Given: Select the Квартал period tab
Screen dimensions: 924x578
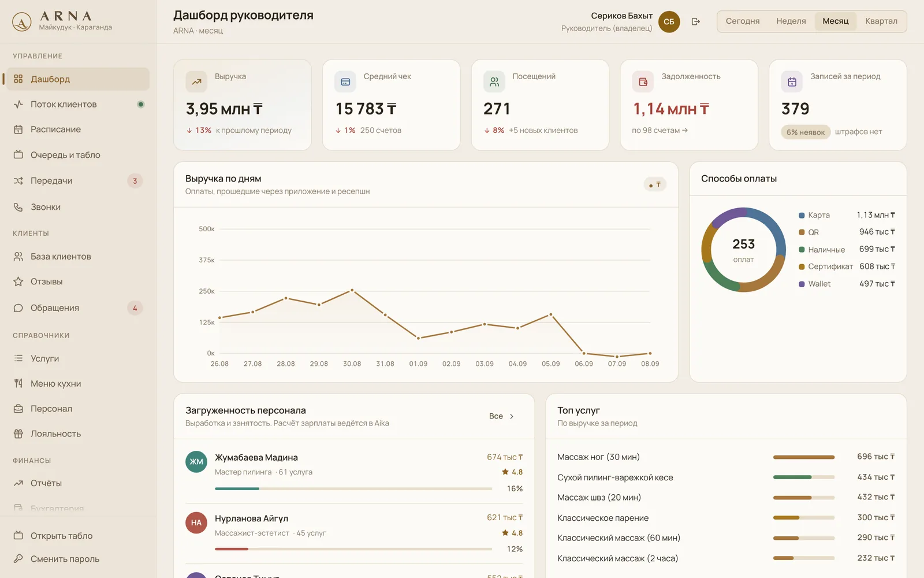Looking at the screenshot, I should click(x=881, y=21).
